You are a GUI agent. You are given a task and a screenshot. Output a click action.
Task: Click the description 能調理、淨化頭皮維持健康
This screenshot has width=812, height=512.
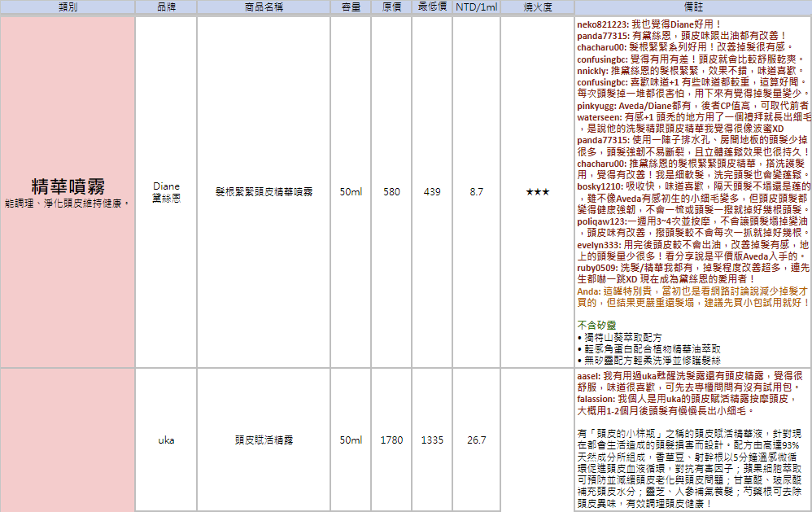[68, 203]
